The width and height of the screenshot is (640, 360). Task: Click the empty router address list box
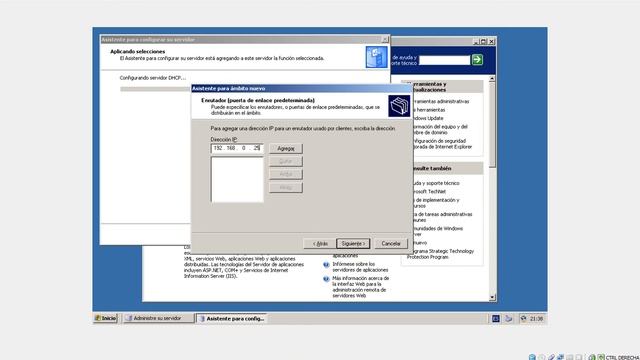pyautogui.click(x=237, y=180)
